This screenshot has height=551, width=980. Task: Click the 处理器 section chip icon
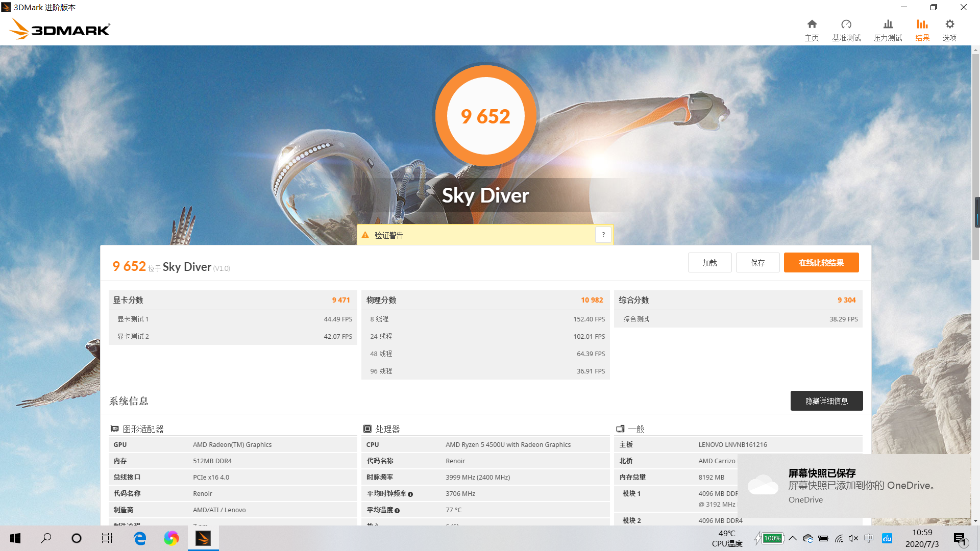(x=367, y=429)
